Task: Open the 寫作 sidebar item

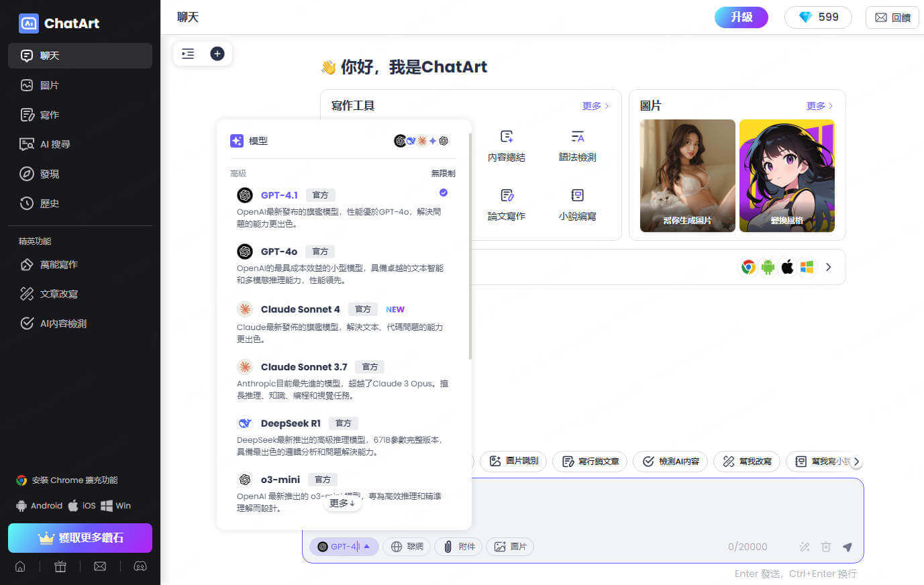Action: pyautogui.click(x=80, y=115)
